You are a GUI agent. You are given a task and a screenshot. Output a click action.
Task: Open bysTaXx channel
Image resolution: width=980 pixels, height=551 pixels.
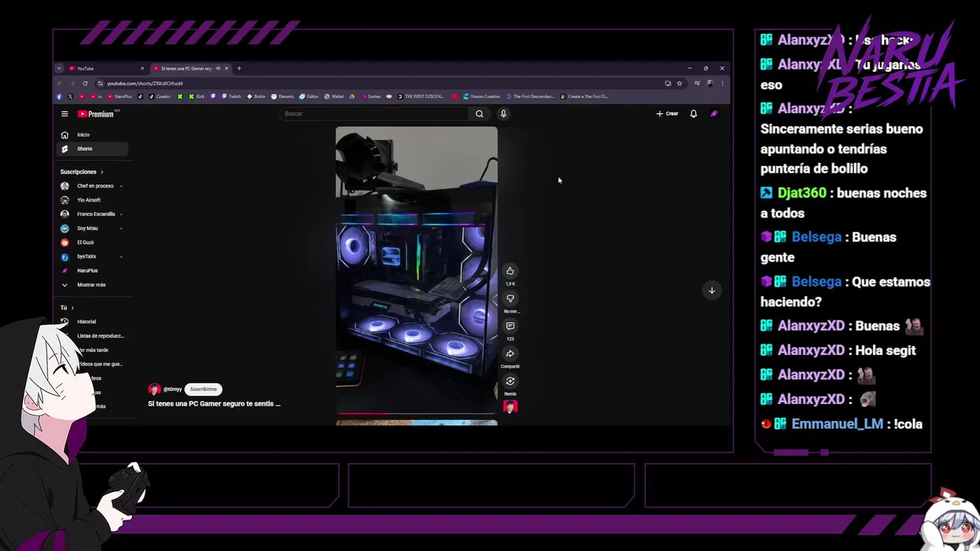[x=92, y=256]
